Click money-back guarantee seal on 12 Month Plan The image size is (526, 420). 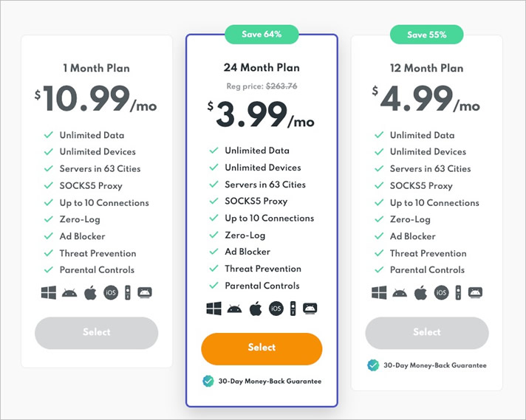click(373, 365)
